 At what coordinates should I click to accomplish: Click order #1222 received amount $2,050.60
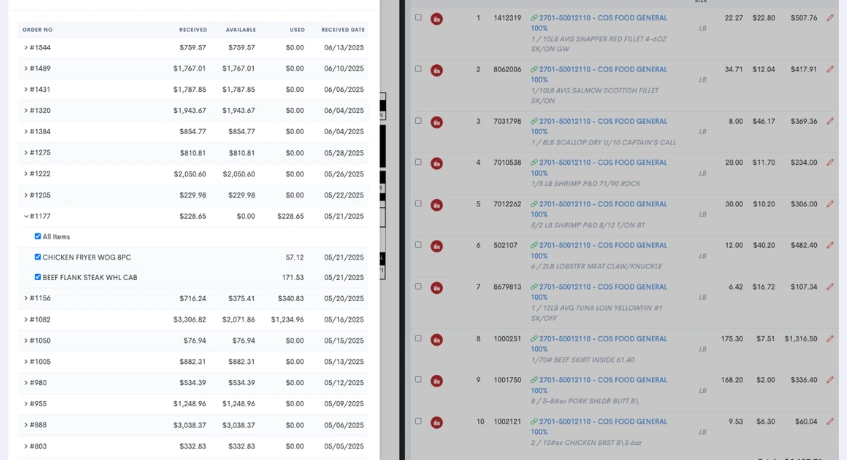[190, 174]
